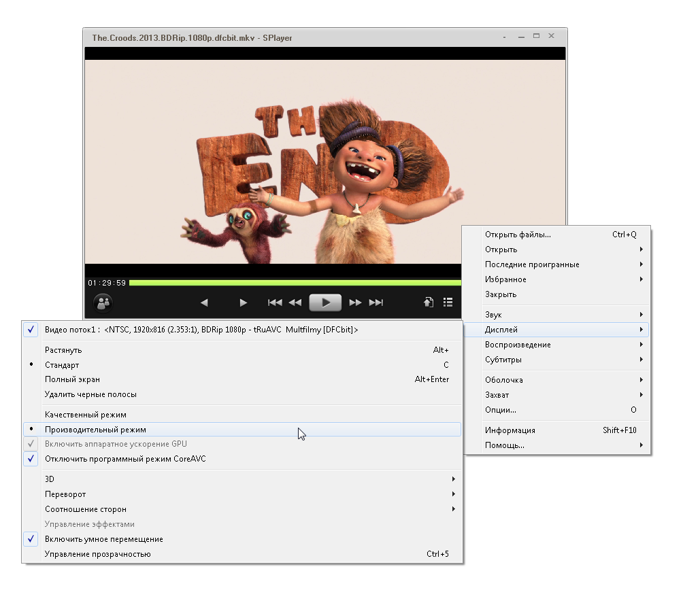The width and height of the screenshot is (700, 603).
Task: Expand the 3D submenu
Action: click(241, 479)
